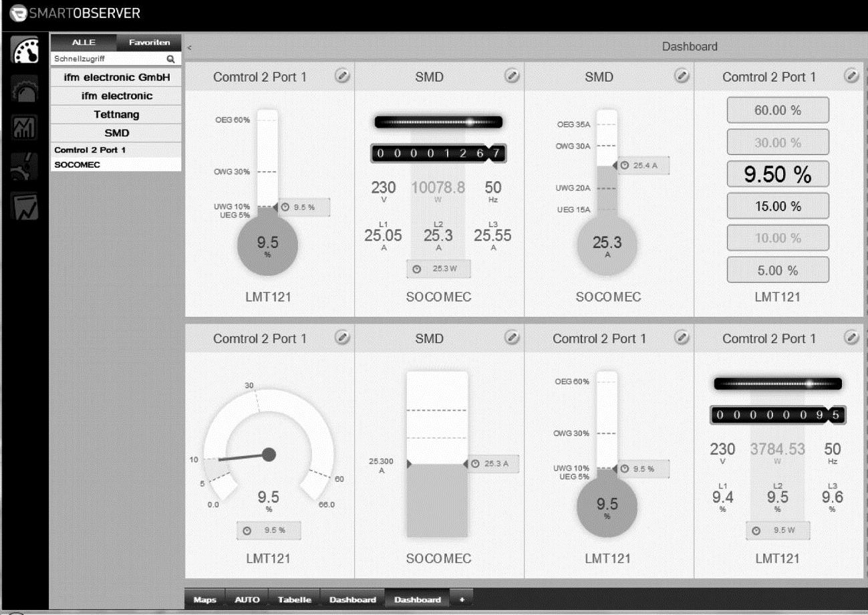Collapse the left navigation panel with the arrow
The width and height of the screenshot is (868, 615).
click(x=189, y=47)
